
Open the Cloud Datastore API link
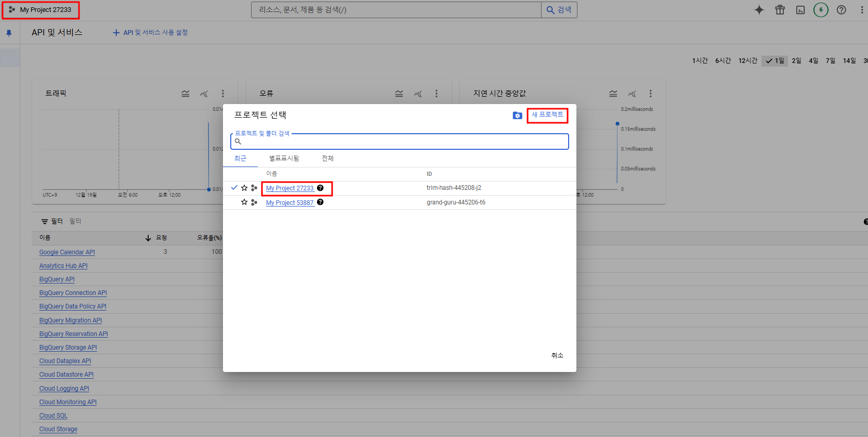(67, 375)
